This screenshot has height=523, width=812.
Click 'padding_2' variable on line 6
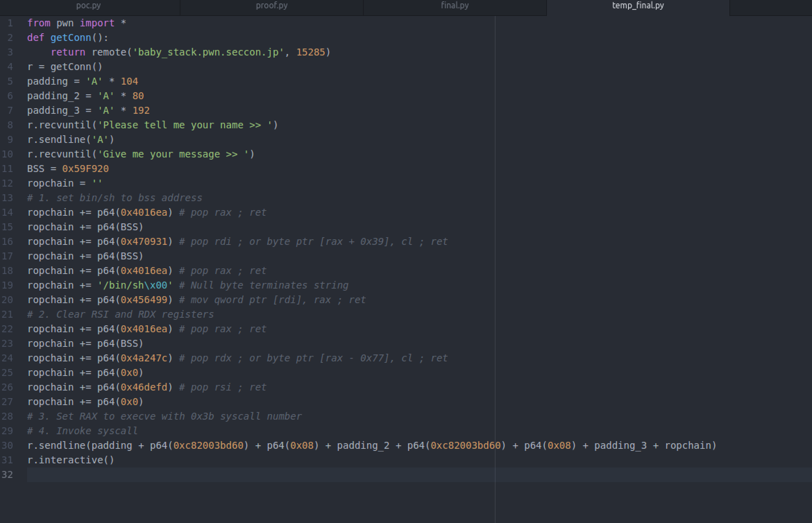[x=53, y=96]
